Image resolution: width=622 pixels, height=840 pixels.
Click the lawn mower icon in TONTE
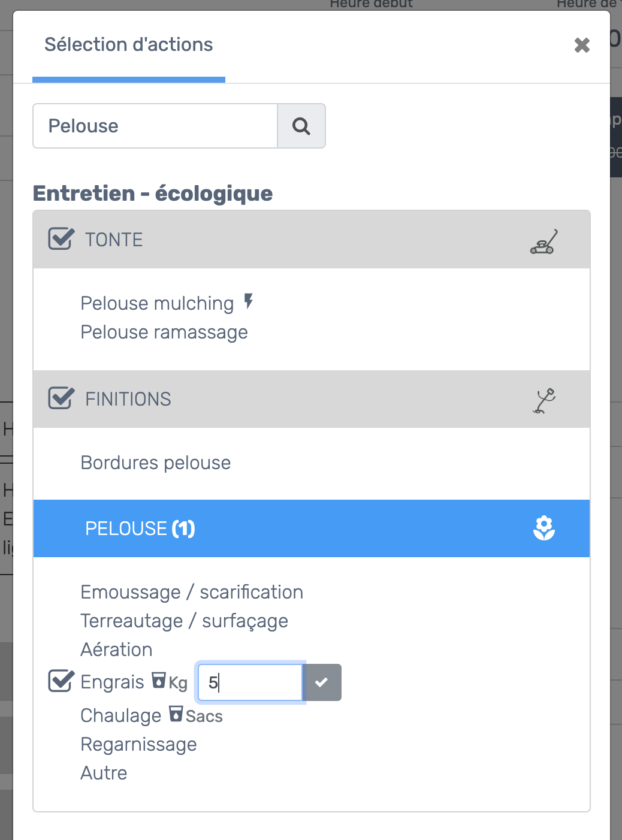(544, 242)
